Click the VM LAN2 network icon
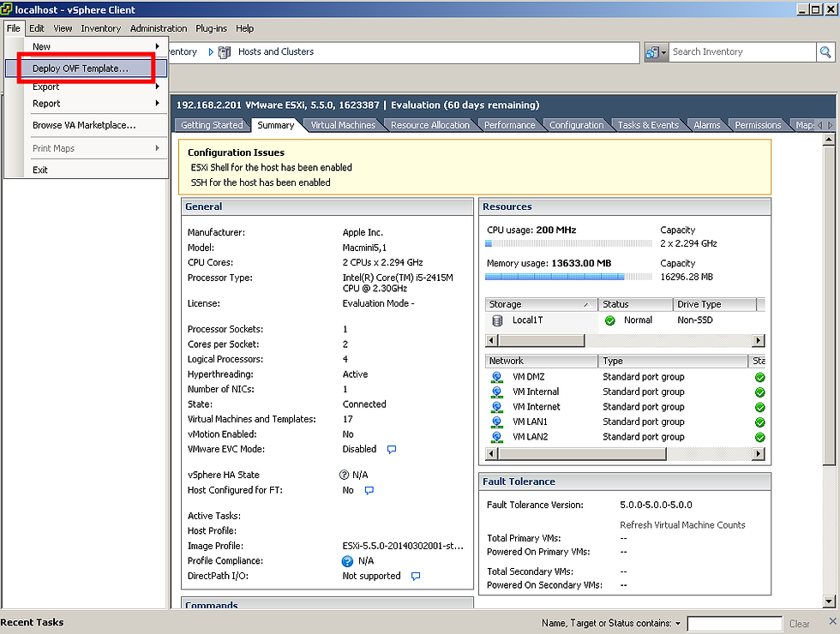The width and height of the screenshot is (840, 634). pos(496,437)
